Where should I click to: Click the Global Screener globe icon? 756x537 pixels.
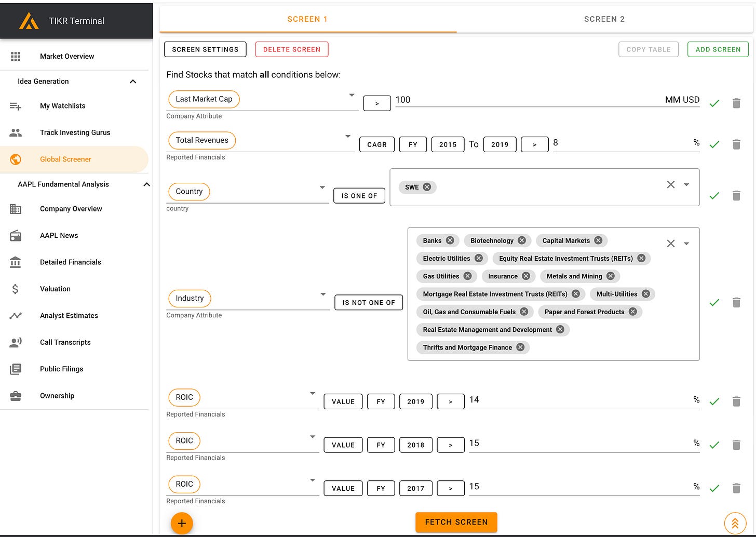(16, 159)
